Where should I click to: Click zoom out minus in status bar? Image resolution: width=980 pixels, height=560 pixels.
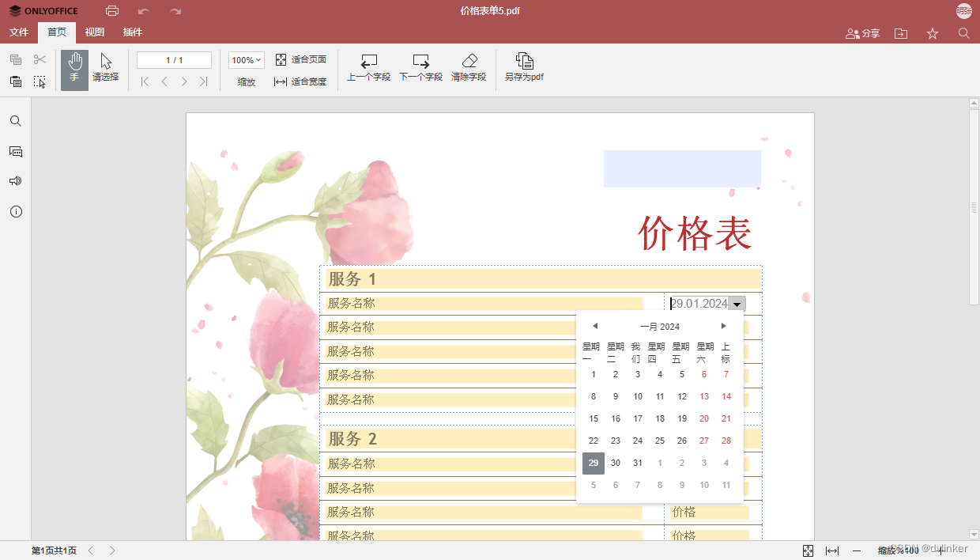857,551
